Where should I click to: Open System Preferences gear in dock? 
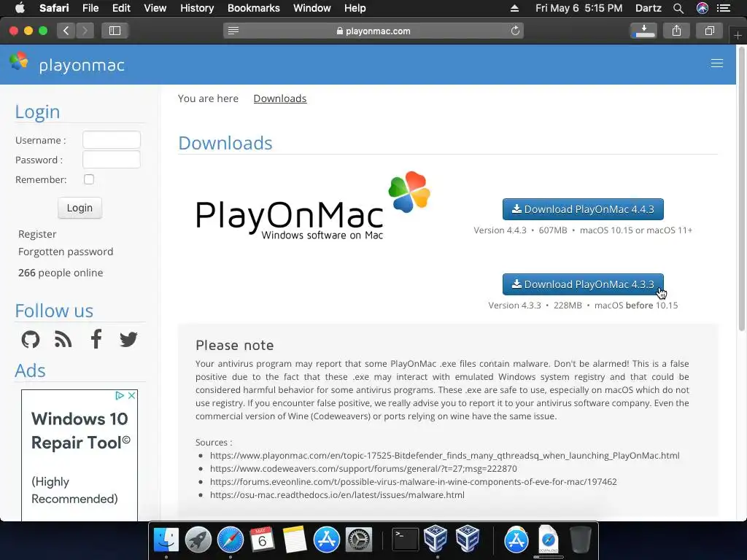click(x=359, y=540)
